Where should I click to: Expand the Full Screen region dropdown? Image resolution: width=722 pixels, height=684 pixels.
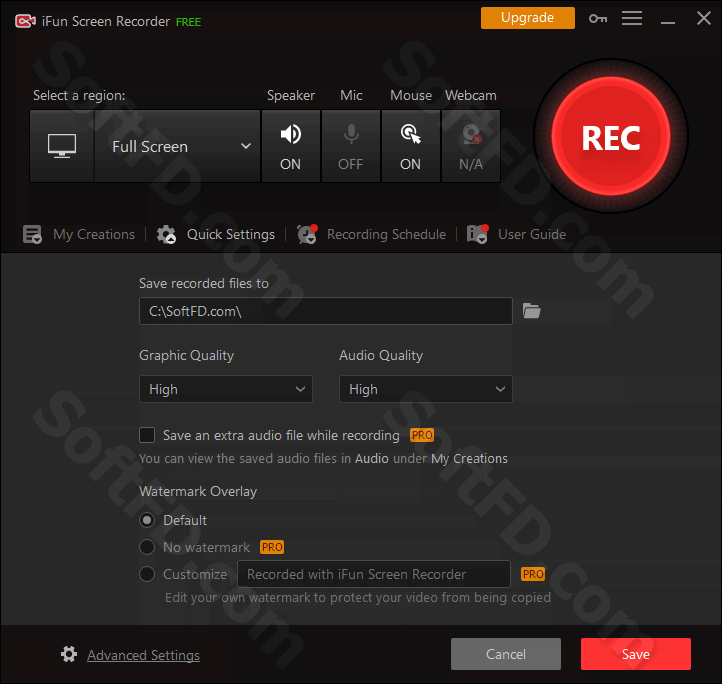177,146
